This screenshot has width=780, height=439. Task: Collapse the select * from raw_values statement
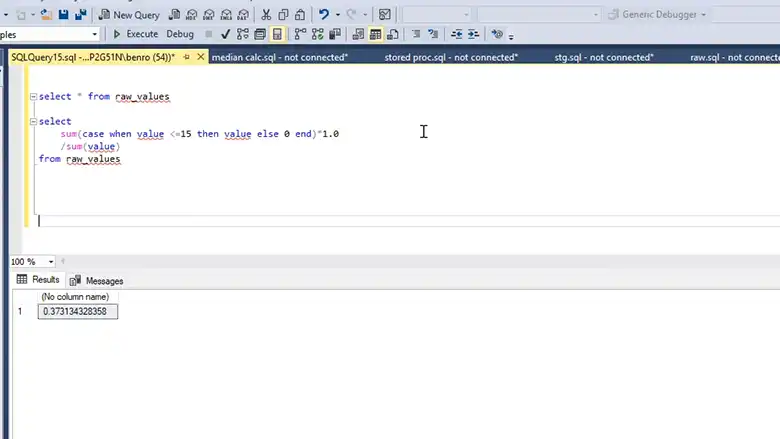coord(33,96)
